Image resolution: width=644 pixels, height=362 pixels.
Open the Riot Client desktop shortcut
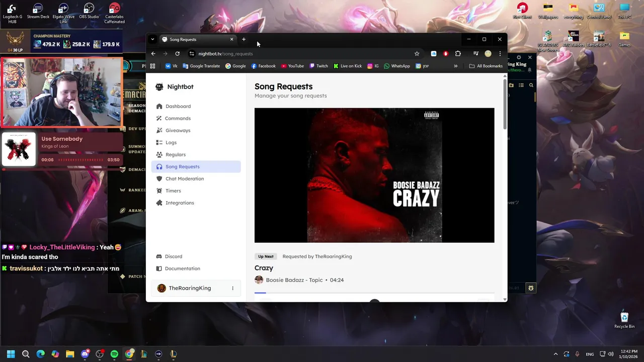pyautogui.click(x=522, y=12)
